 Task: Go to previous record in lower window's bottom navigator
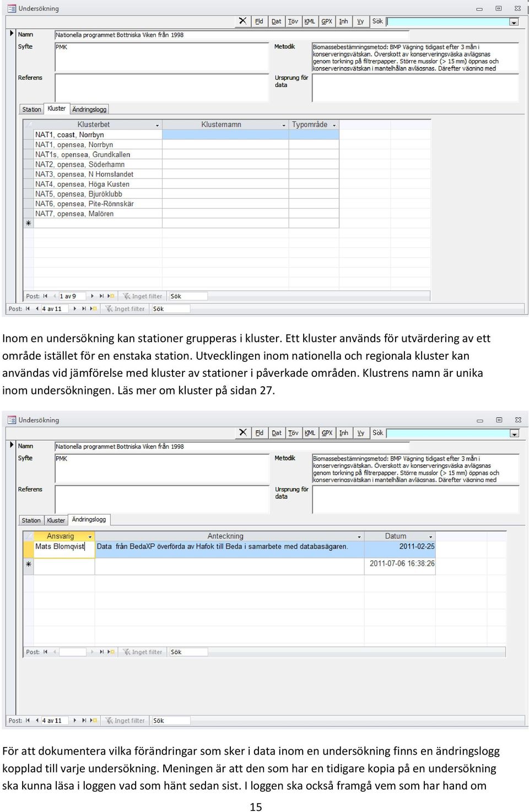click(37, 721)
